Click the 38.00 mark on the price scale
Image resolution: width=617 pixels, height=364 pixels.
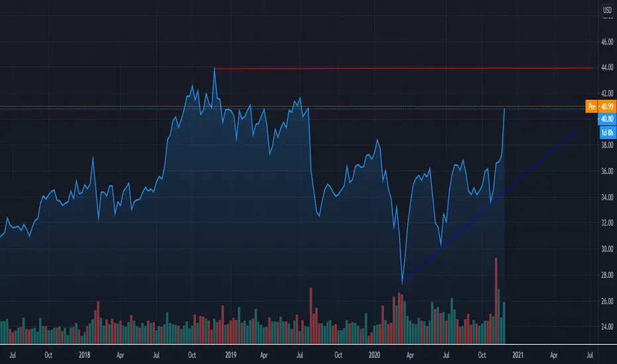[607, 145]
